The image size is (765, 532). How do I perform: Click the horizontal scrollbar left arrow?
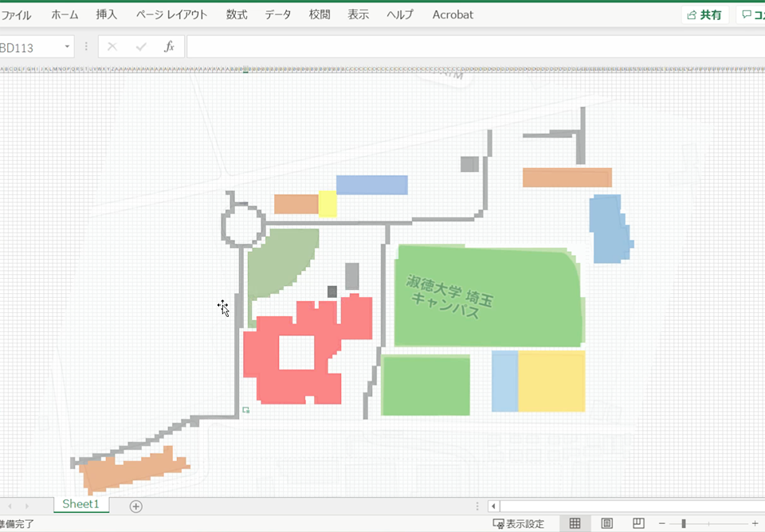[493, 507]
